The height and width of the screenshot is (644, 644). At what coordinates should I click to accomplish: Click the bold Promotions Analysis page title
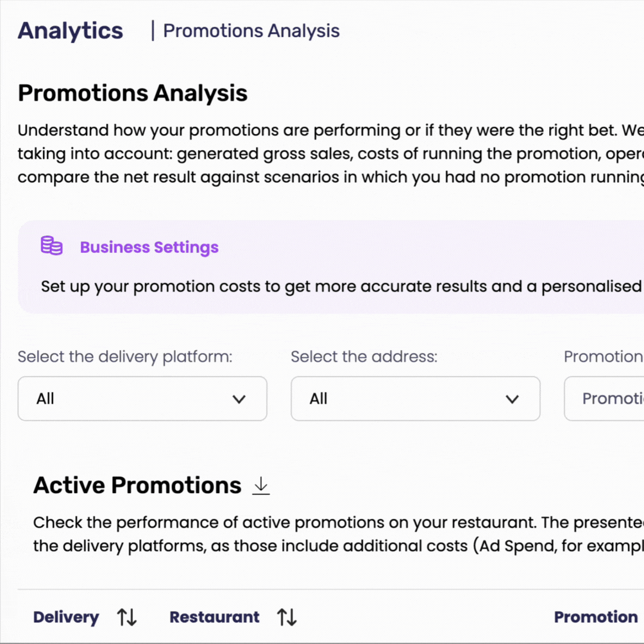click(132, 93)
